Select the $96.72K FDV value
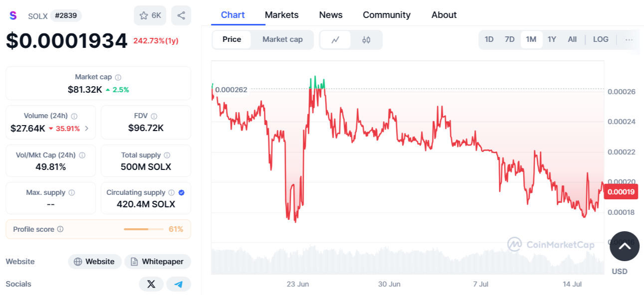644x295 pixels. tap(146, 129)
